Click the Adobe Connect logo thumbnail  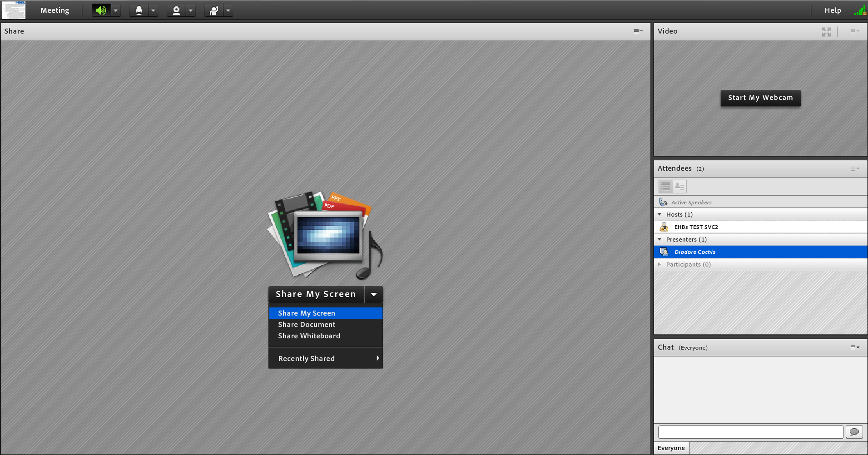coord(14,10)
